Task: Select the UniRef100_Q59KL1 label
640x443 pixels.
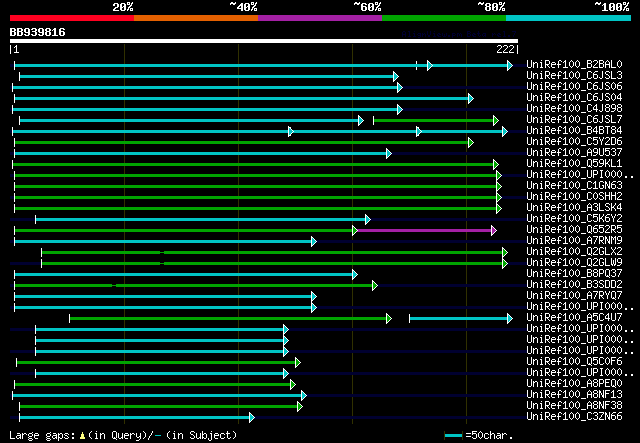Action: click(574, 164)
